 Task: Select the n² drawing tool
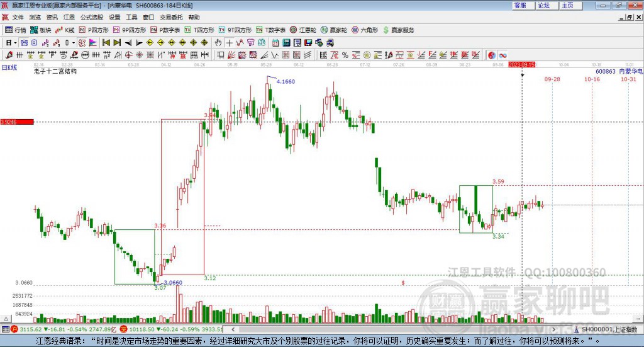click(x=107, y=55)
